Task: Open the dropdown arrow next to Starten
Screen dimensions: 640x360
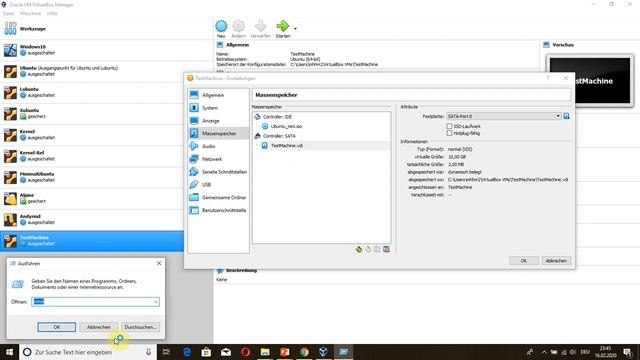Action: pyautogui.click(x=295, y=29)
